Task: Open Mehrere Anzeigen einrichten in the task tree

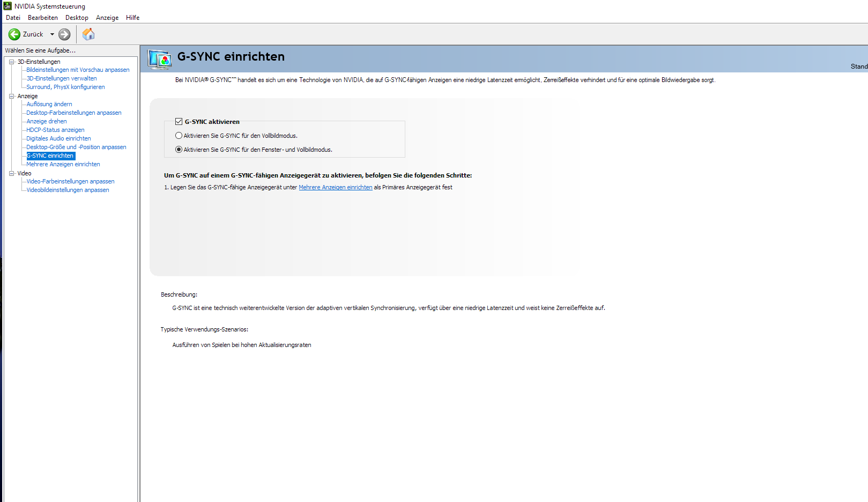Action: point(63,164)
